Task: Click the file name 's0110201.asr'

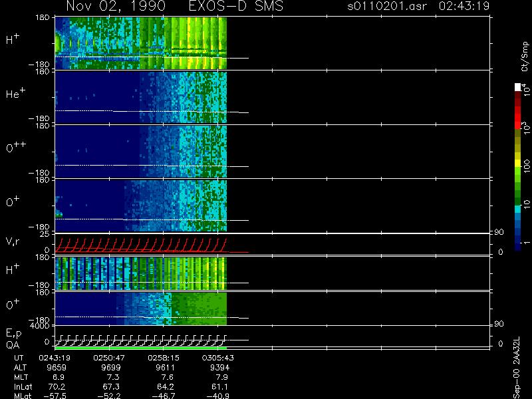Action: [x=387, y=6]
